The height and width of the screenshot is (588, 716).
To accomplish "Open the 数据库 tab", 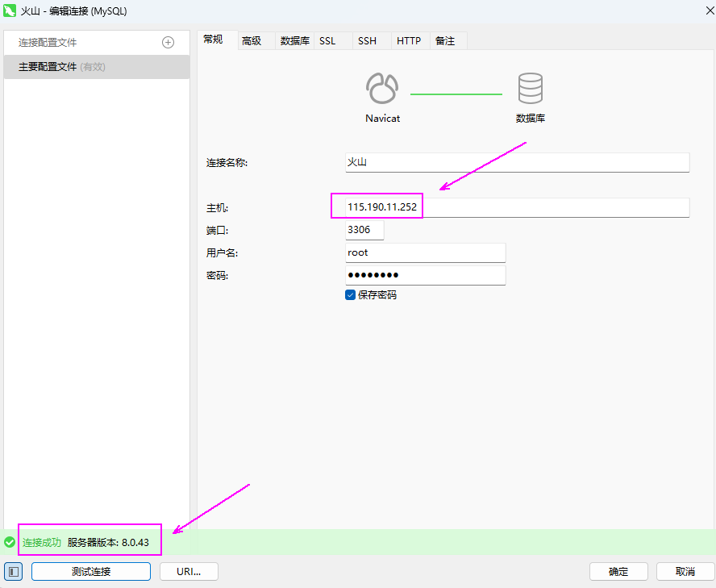I will point(294,41).
